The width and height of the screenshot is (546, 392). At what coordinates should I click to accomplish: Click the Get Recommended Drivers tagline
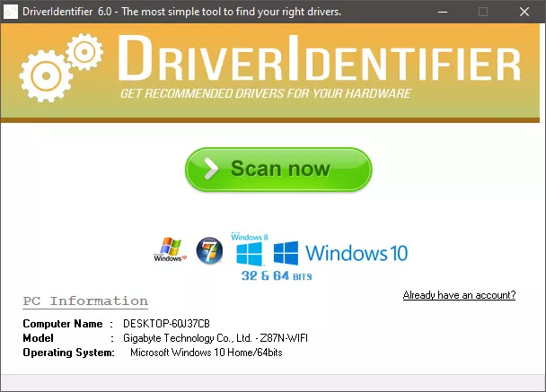click(266, 93)
